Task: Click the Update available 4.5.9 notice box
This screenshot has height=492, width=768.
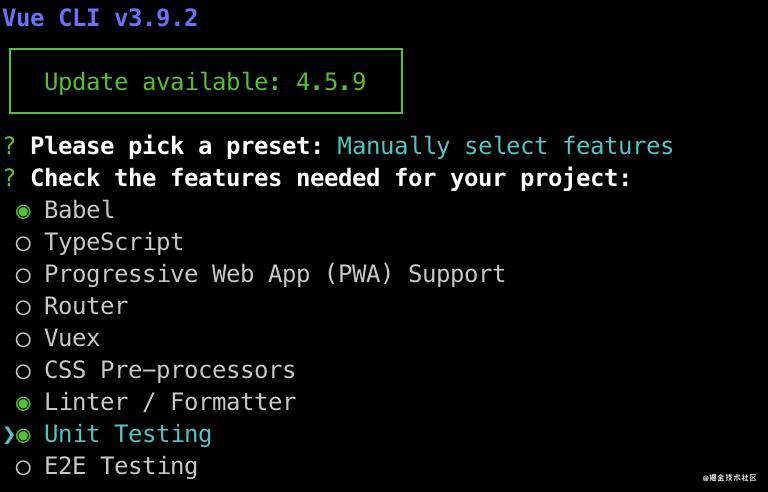Action: tap(206, 81)
